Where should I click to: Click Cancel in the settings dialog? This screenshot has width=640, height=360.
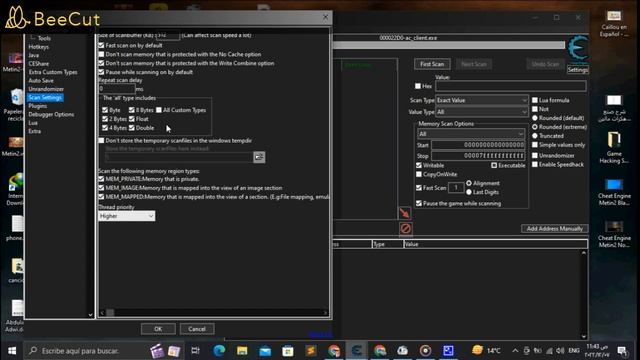[x=197, y=329]
